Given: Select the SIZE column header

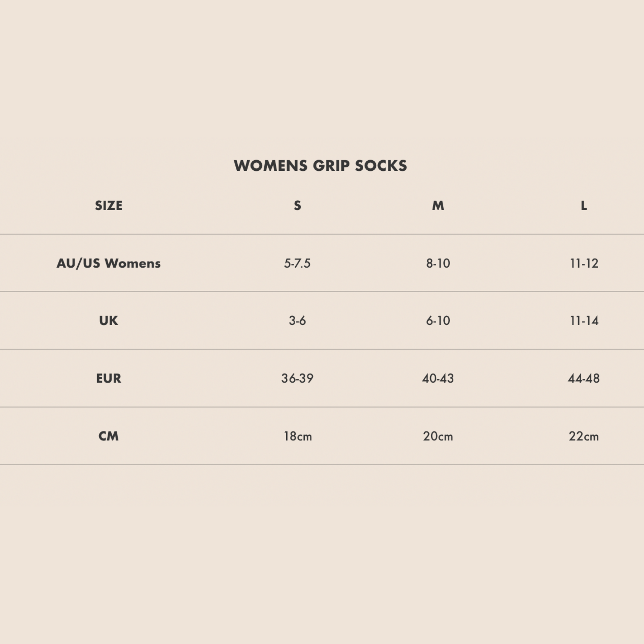Looking at the screenshot, I should [x=109, y=205].
